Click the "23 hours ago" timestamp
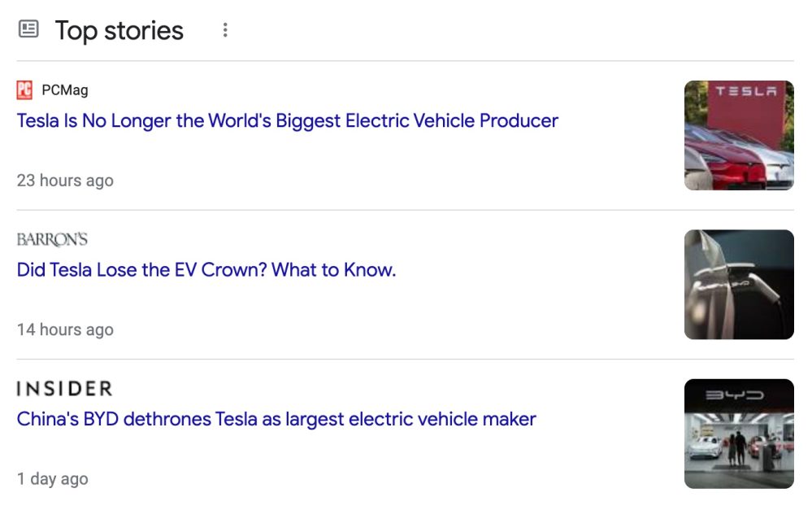This screenshot has width=812, height=506. click(x=65, y=181)
